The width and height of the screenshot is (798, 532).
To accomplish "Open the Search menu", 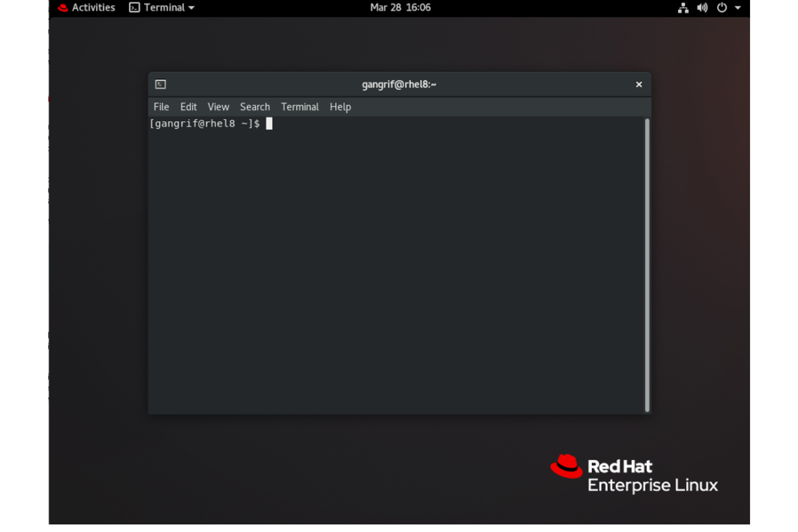I will pyautogui.click(x=255, y=107).
